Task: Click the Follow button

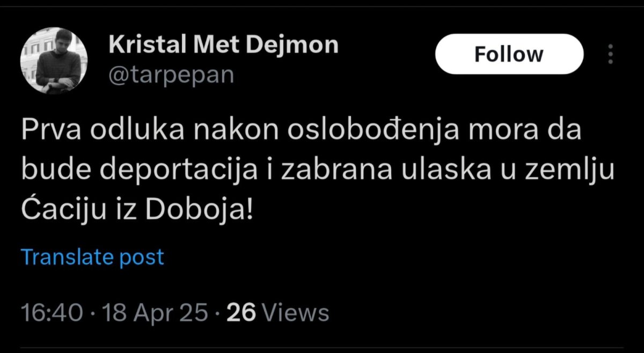Action: tap(508, 54)
